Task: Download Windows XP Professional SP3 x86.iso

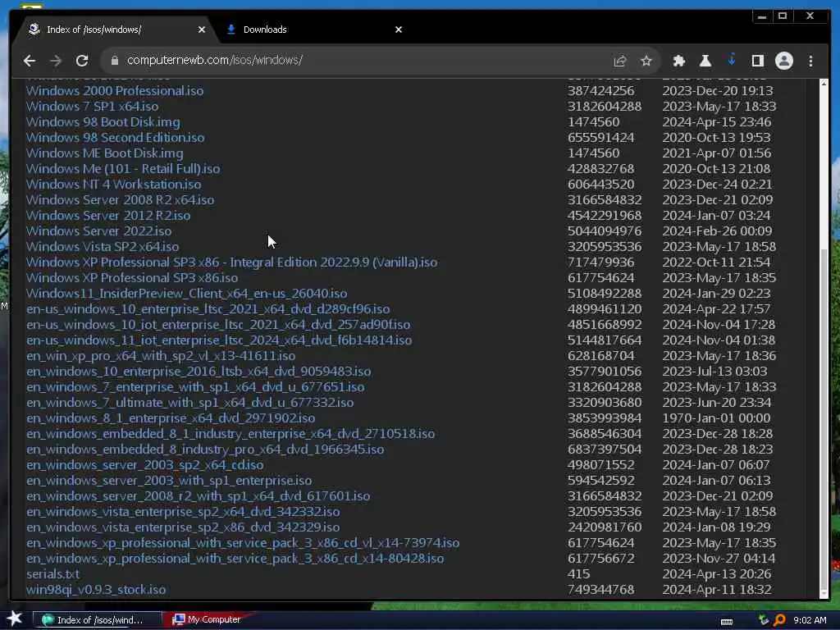Action: coord(132,277)
